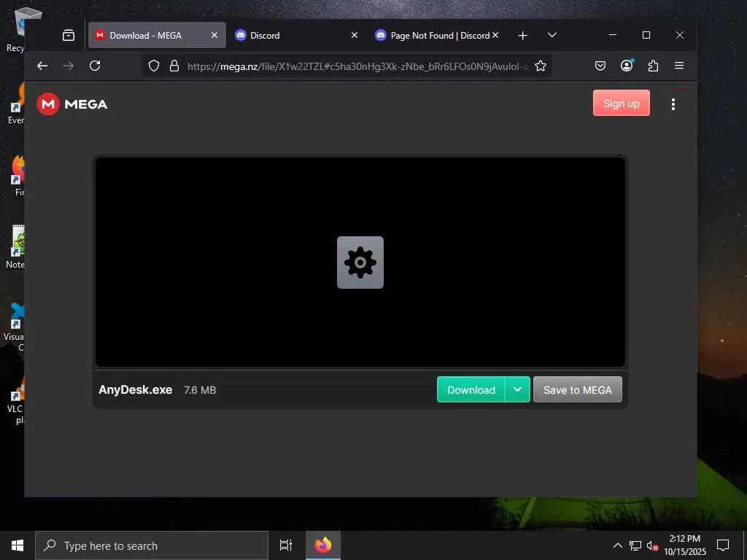Click the tracking protection shield icon
This screenshot has height=560, width=747.
153,66
